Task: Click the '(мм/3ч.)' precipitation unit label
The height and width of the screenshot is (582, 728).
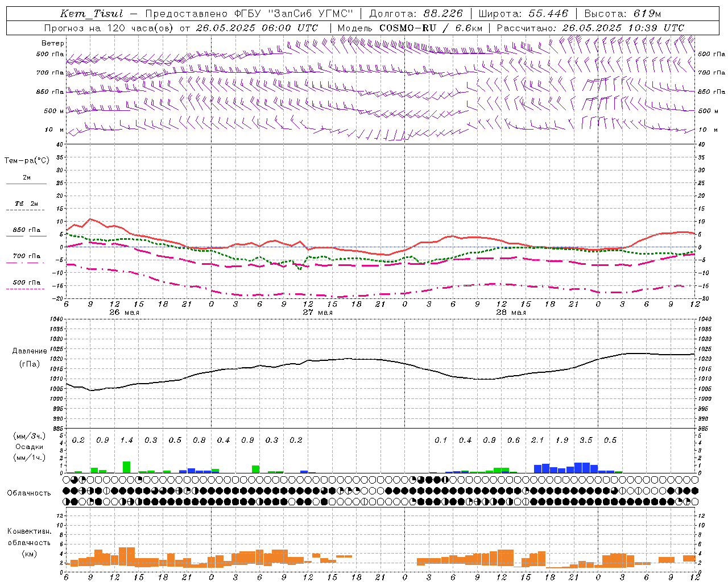Action: tap(29, 436)
